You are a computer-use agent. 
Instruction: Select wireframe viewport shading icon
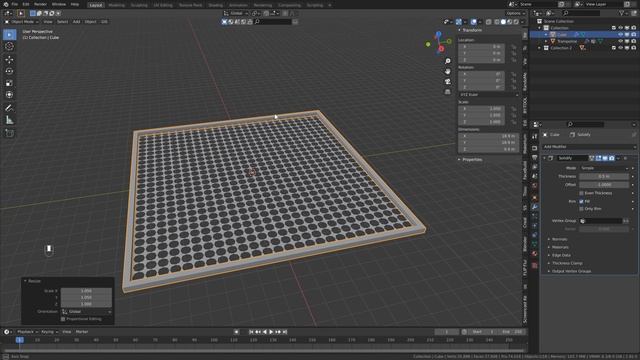(x=497, y=22)
